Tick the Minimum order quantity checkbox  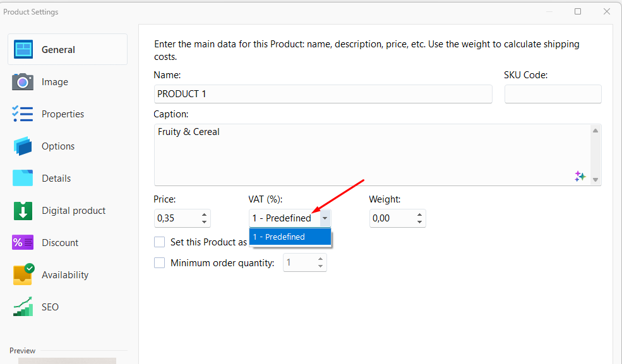point(160,262)
